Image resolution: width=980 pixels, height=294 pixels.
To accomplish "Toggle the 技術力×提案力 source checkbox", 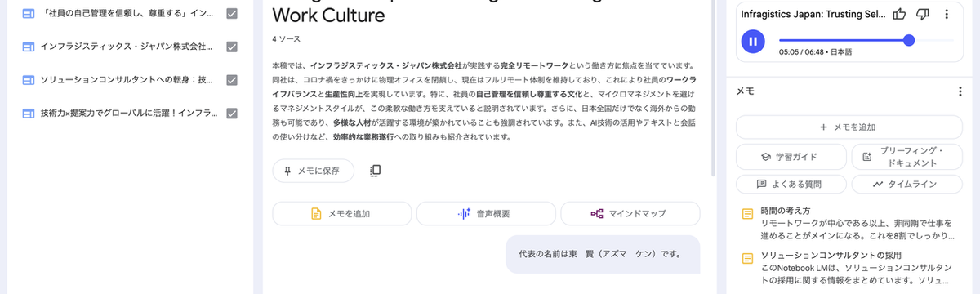I will tap(232, 113).
